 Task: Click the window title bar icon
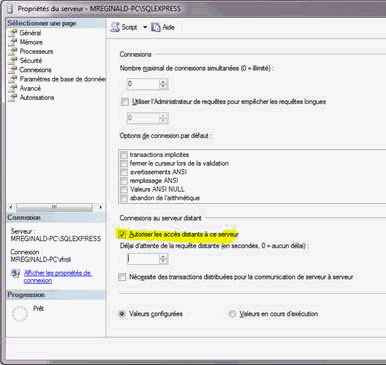(x=10, y=8)
